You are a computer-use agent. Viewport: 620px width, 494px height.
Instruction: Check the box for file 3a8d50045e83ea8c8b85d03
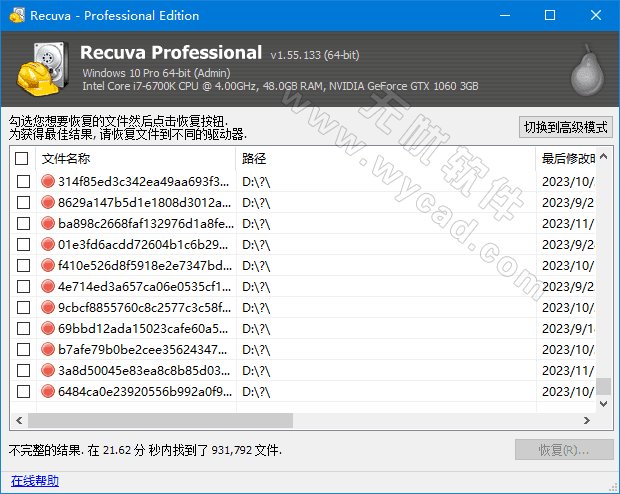pyautogui.click(x=23, y=371)
